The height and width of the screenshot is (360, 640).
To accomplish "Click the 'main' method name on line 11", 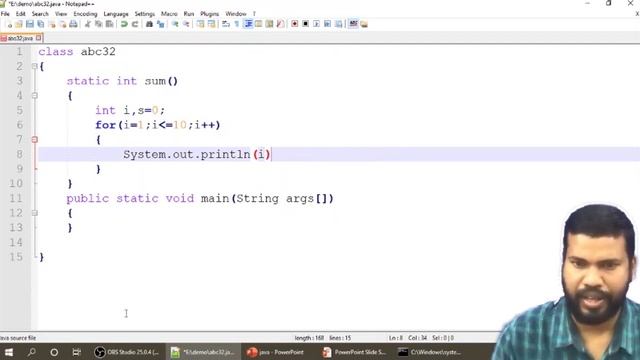I will (x=215, y=198).
